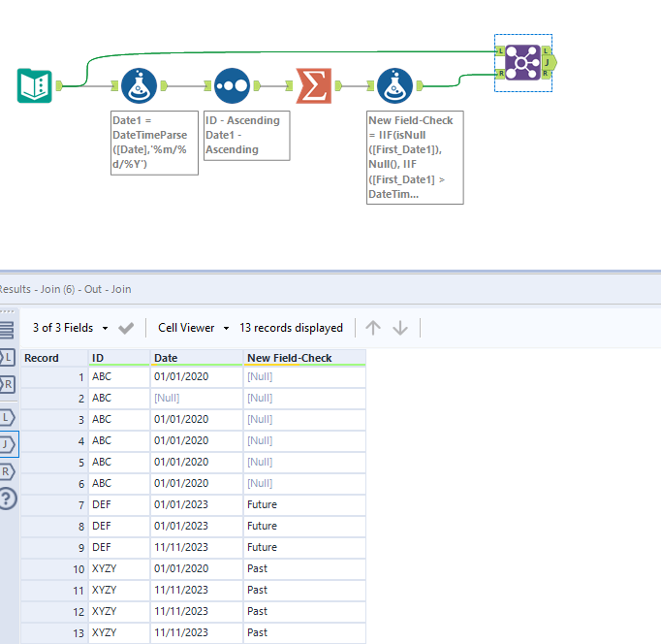This screenshot has height=644, width=661.
Task: Select Future cell in record 7
Action: [x=304, y=505]
